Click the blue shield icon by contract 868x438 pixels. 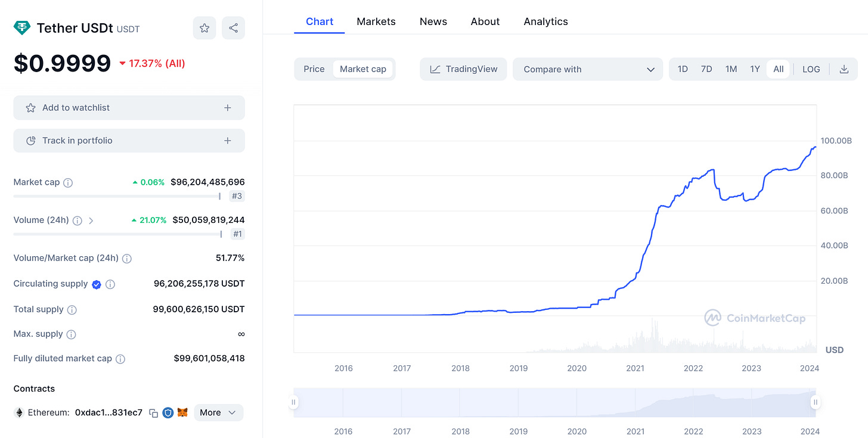pos(168,412)
